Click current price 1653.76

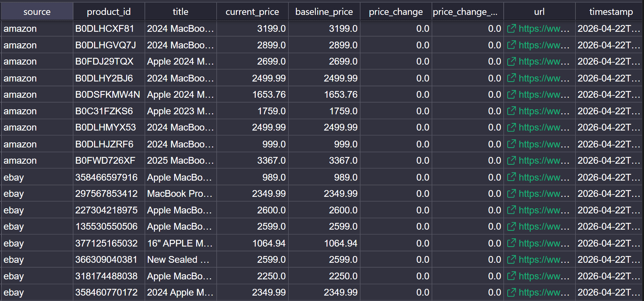pyautogui.click(x=252, y=94)
